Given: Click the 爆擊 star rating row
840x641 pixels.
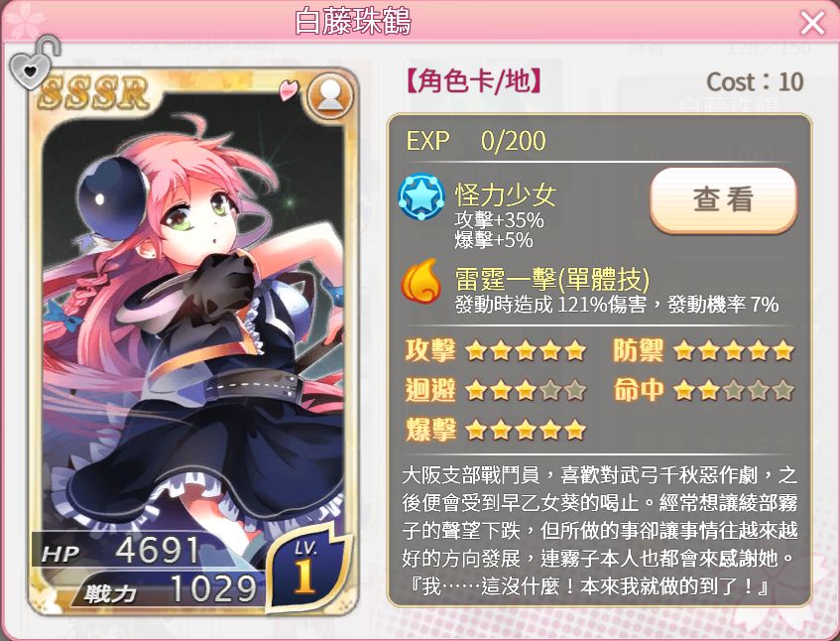Looking at the screenshot, I should (x=496, y=430).
